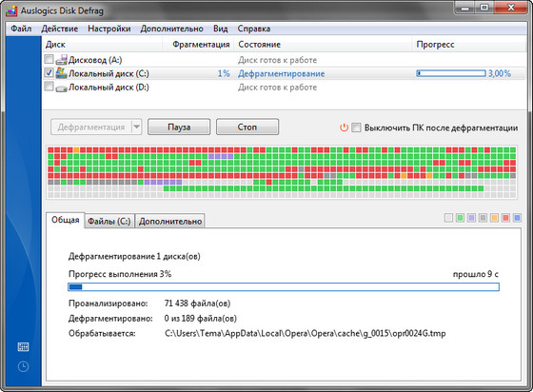Open the Дополнительно menu in menu bar
Viewport: 533px width, 392px height.
click(171, 29)
